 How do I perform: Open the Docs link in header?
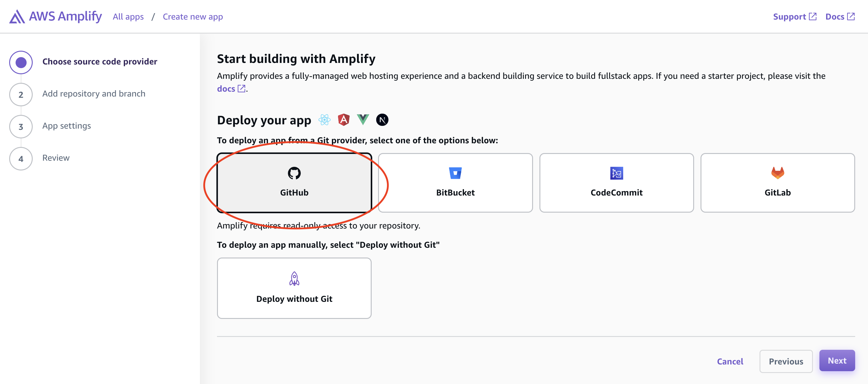click(x=840, y=17)
